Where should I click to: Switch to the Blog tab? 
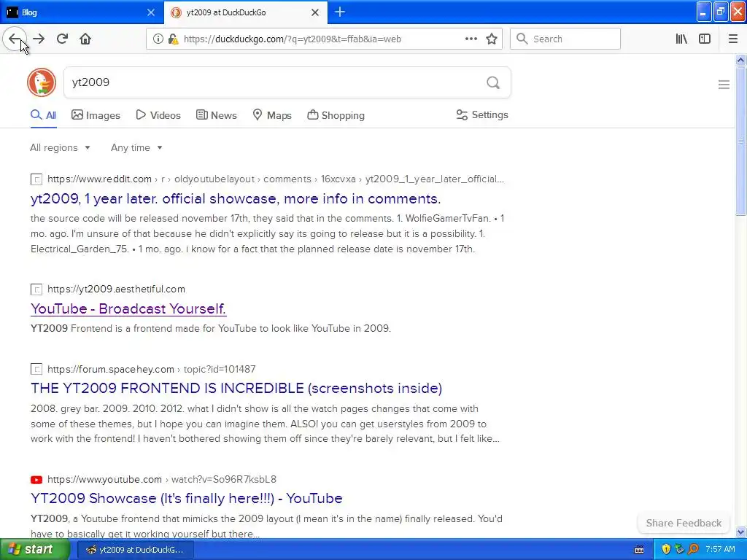point(81,12)
